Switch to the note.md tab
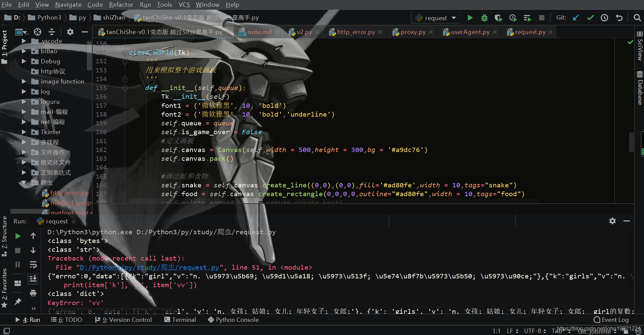644x335 pixels. 259,32
